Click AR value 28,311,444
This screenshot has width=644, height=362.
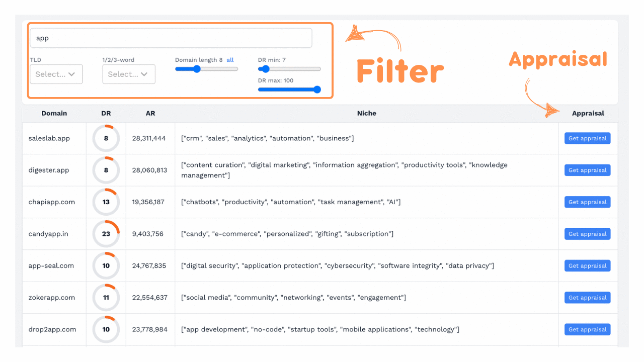(x=149, y=138)
